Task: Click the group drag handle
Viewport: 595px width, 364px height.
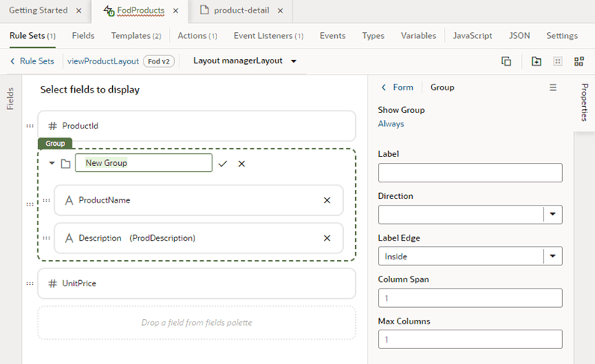Action: (30, 204)
